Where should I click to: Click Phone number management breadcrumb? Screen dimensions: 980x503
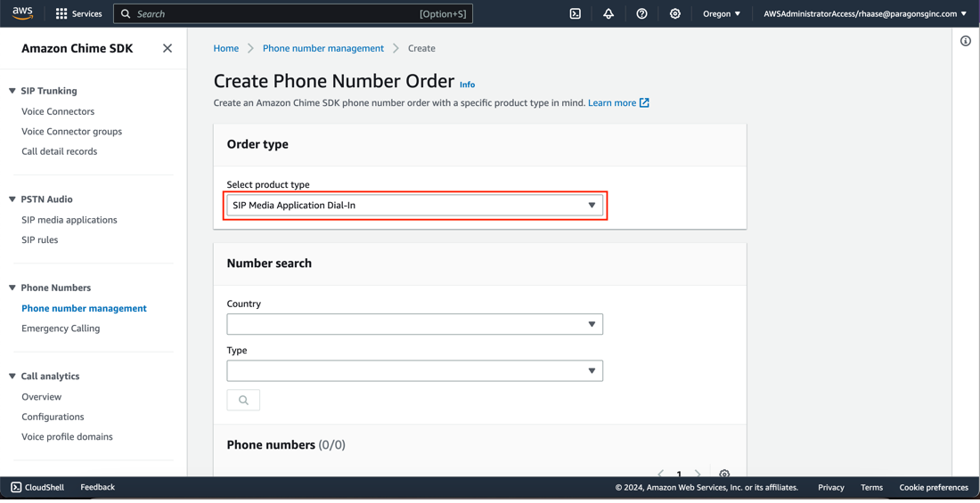tap(323, 48)
